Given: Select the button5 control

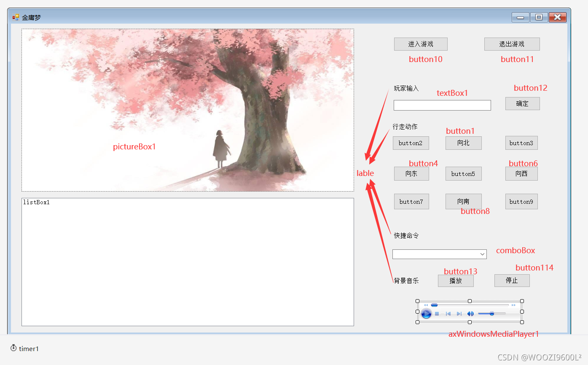Looking at the screenshot, I should tap(463, 173).
